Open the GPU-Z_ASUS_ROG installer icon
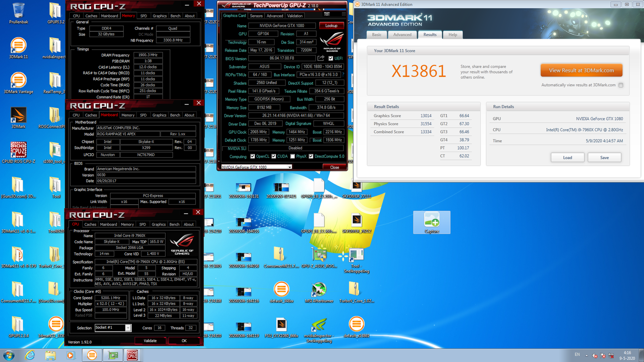 tap(319, 257)
